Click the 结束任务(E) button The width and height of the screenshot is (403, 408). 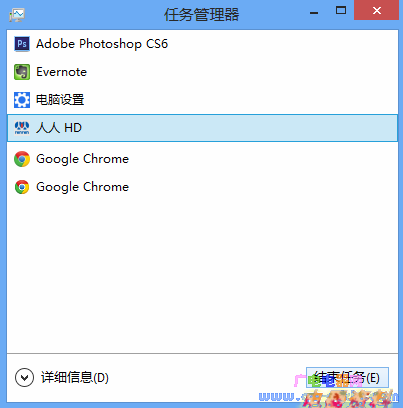point(347,378)
